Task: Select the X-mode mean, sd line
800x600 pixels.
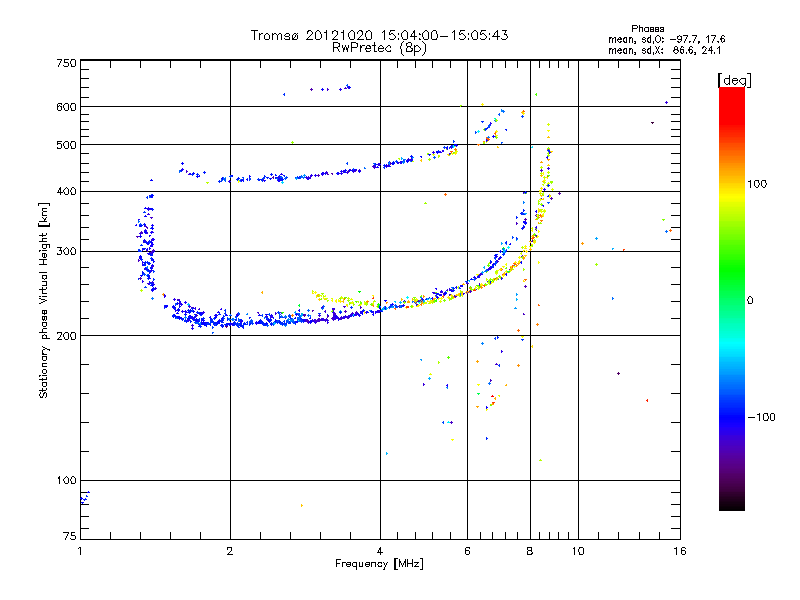Action: (664, 51)
